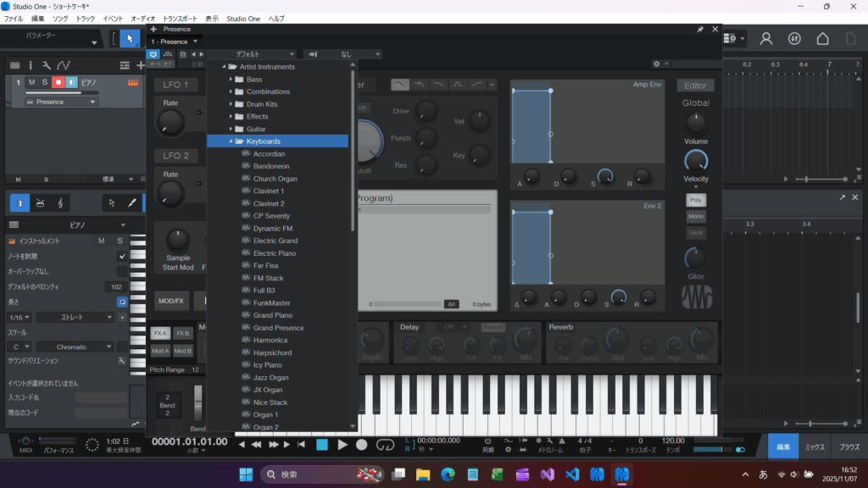Uncheck the ノートを試聴 checkbox
Viewport: 868px width, 488px height.
pos(122,256)
